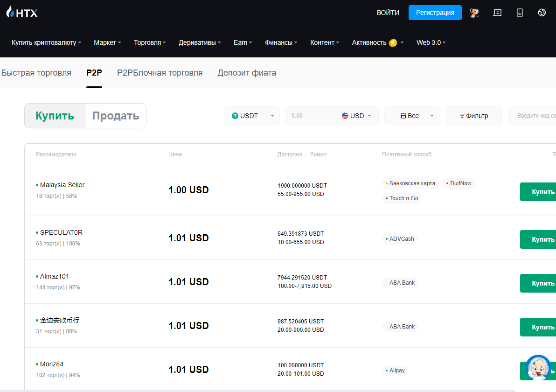Screen dimensions: 556x392
Task: Open the Торговля menu
Action: click(x=150, y=42)
